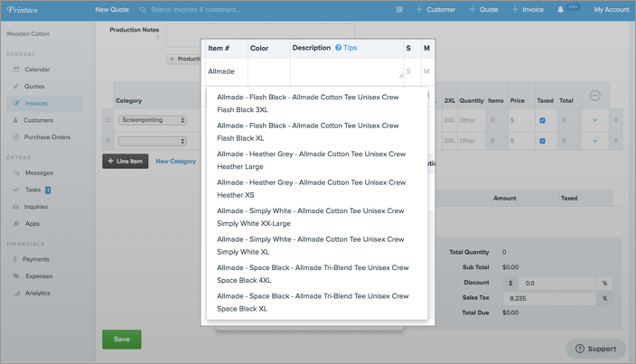Toggle Taxed checkbox on second row
636x364 pixels.
(x=542, y=141)
